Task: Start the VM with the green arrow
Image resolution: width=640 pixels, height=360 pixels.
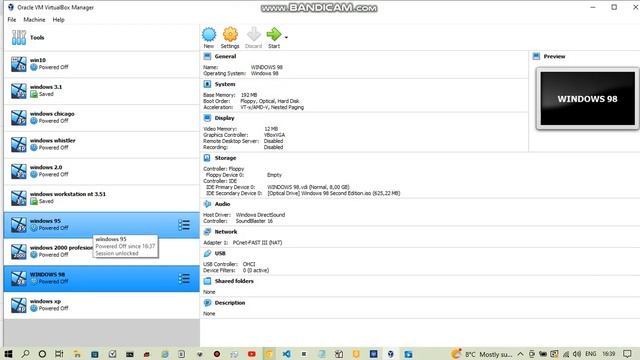Action: [x=274, y=35]
